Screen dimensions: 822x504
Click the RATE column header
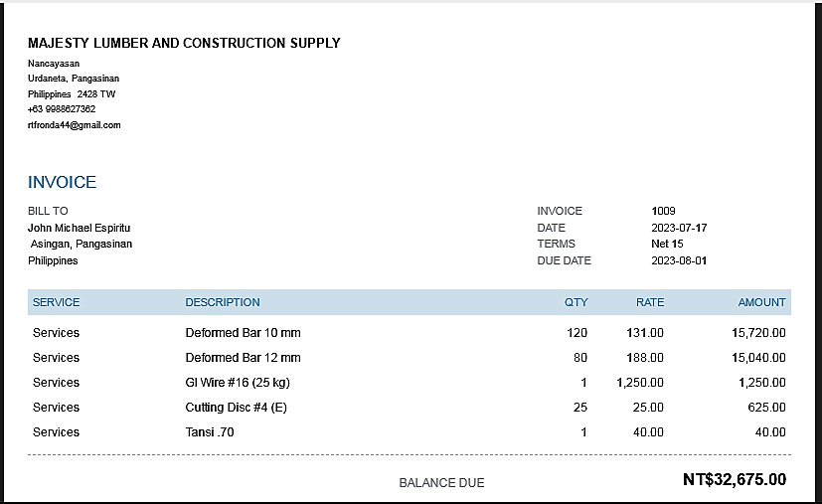[x=650, y=302]
